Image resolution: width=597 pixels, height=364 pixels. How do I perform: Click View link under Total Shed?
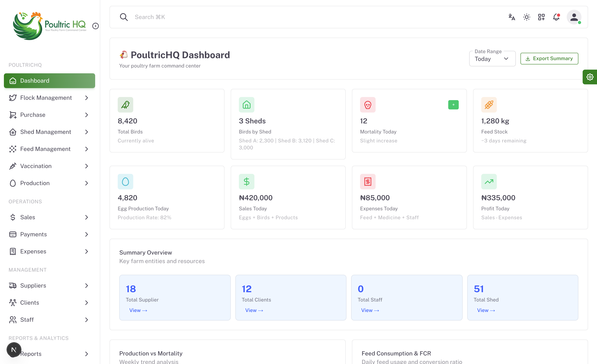[x=486, y=310]
